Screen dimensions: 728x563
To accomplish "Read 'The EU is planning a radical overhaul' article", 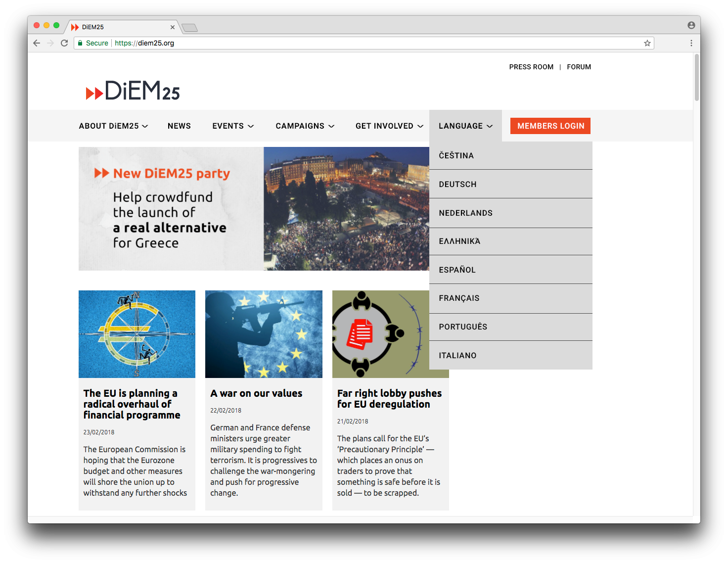I will click(132, 404).
